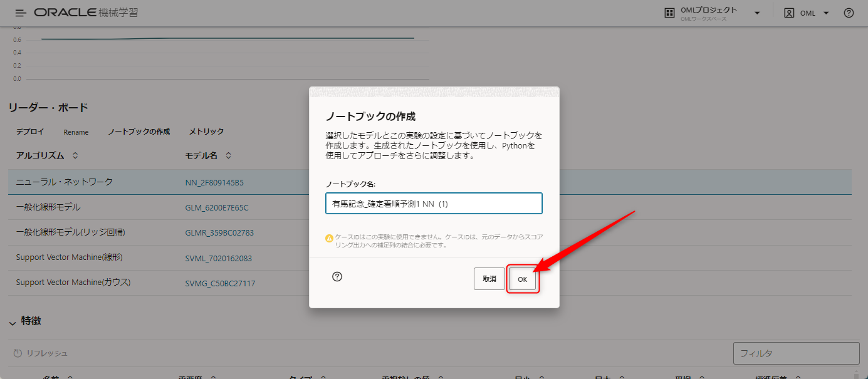868x379 pixels.
Task: Click メトリック in the leaderboard toolbar
Action: (x=206, y=132)
